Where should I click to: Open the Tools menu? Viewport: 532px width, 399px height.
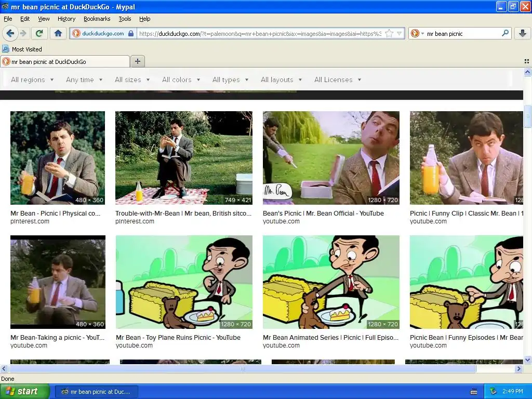(x=125, y=19)
